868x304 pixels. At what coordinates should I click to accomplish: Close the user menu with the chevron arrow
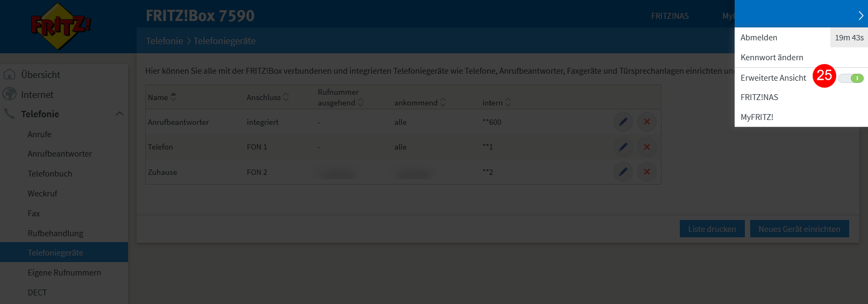[x=860, y=16]
